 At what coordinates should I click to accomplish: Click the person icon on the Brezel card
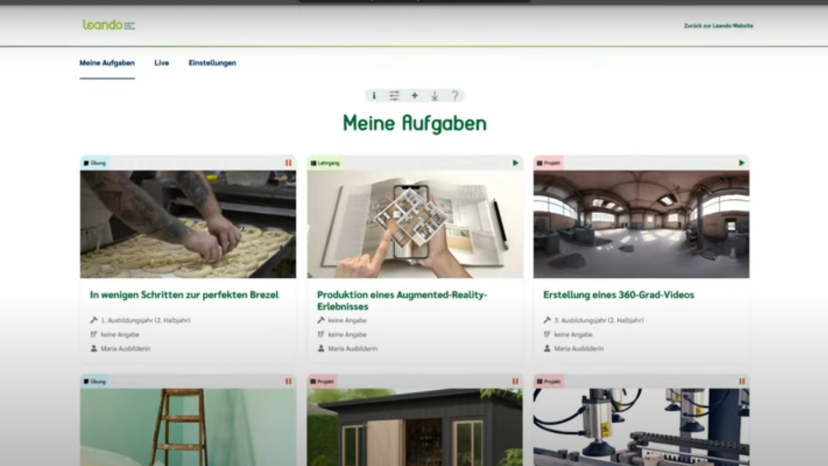[93, 349]
